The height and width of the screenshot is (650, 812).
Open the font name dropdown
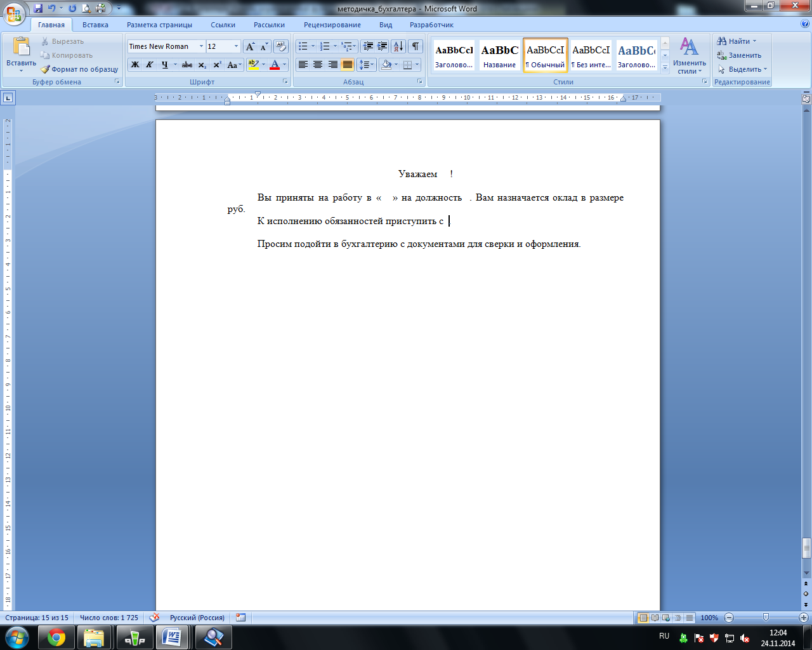pos(202,46)
